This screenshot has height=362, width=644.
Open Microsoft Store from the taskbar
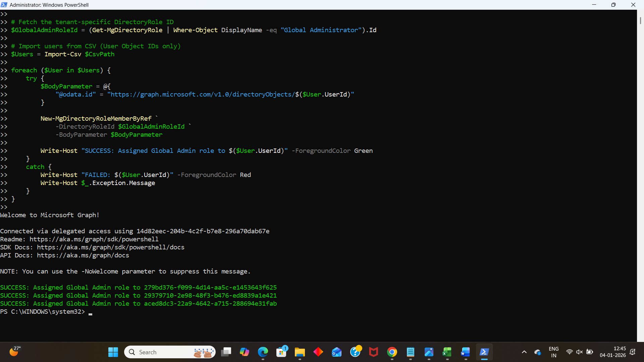pyautogui.click(x=281, y=352)
